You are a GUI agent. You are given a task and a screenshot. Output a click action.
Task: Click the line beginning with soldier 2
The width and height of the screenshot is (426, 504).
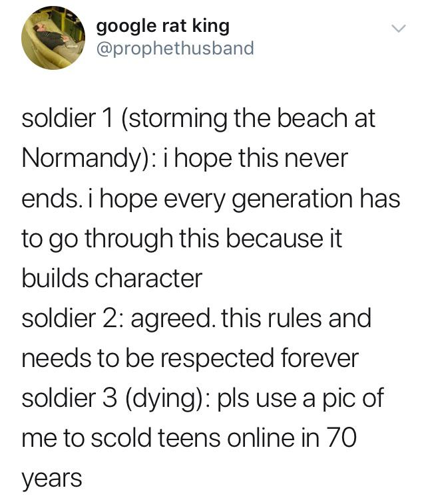coord(196,318)
